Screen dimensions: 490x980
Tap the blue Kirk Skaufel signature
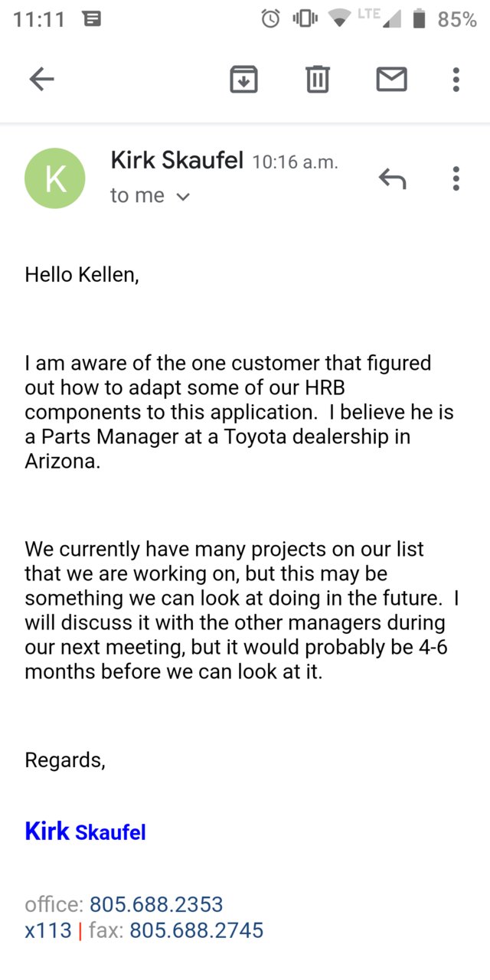click(x=85, y=831)
